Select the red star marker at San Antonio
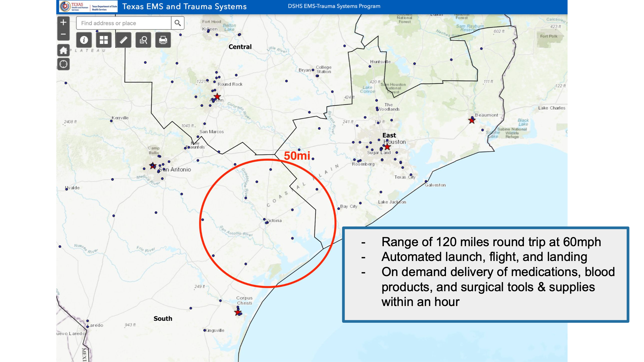 coord(153,166)
